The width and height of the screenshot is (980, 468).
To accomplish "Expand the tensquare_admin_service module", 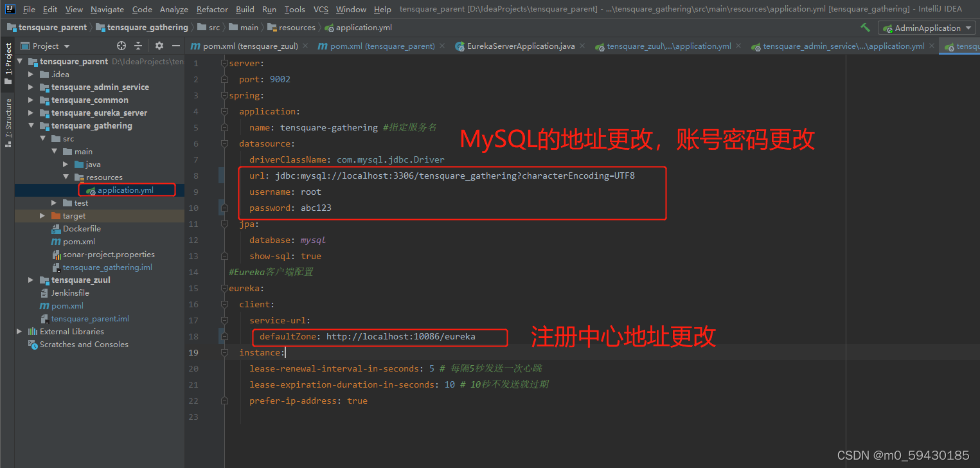I will point(31,87).
